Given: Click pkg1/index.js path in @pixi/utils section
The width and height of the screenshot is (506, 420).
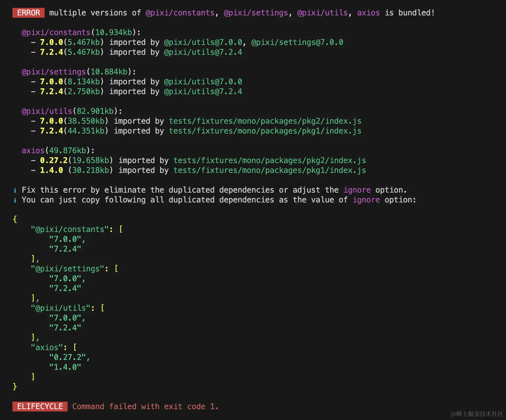Looking at the screenshot, I should tap(265, 131).
